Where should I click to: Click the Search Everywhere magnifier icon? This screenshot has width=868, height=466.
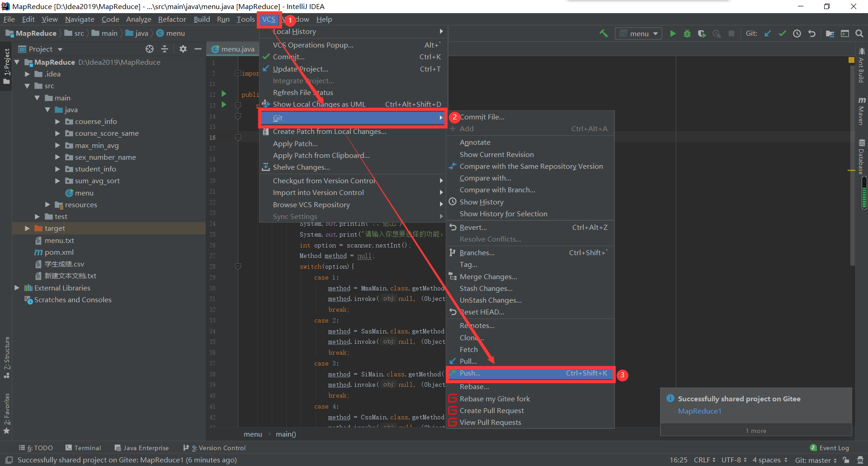click(859, 33)
